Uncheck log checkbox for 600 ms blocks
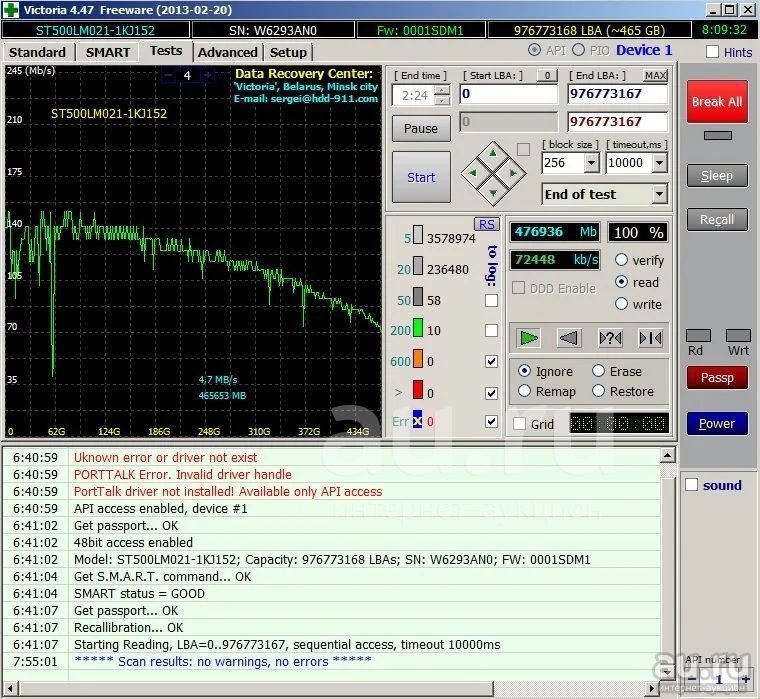Image resolution: width=760 pixels, height=699 pixels. click(491, 362)
